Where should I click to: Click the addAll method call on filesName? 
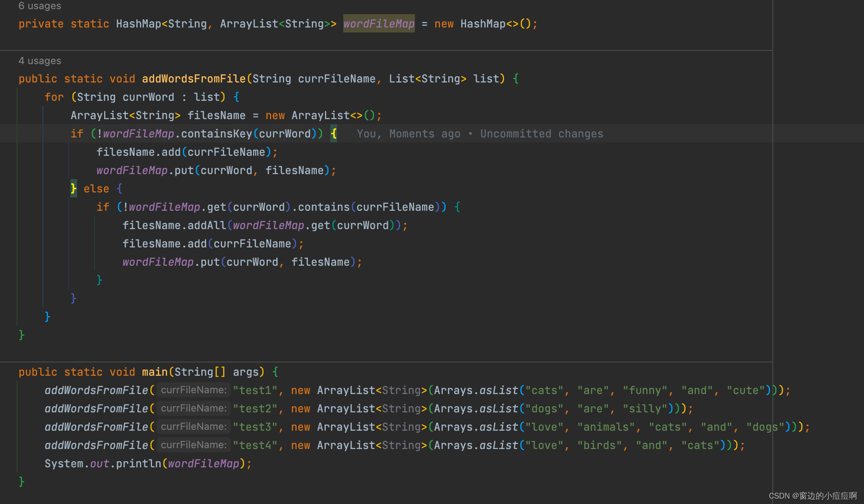click(207, 225)
